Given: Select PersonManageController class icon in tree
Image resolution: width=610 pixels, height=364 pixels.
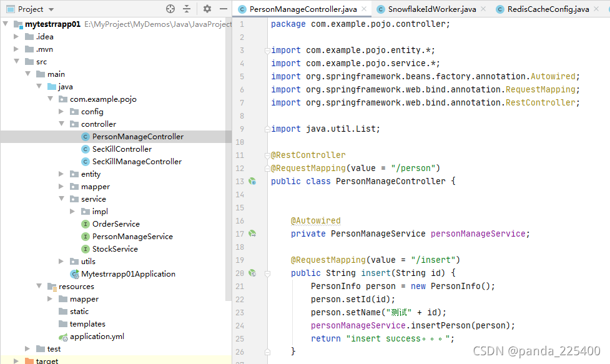Looking at the screenshot, I should click(x=86, y=137).
